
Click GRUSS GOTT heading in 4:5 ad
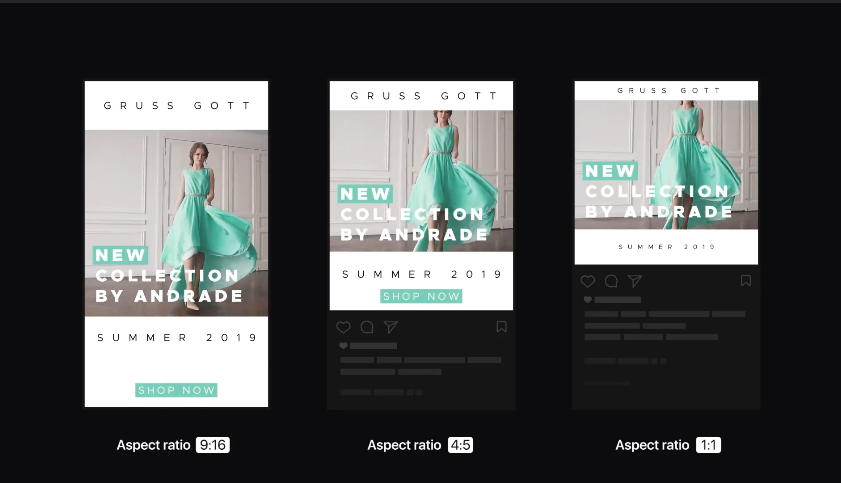pyautogui.click(x=424, y=96)
